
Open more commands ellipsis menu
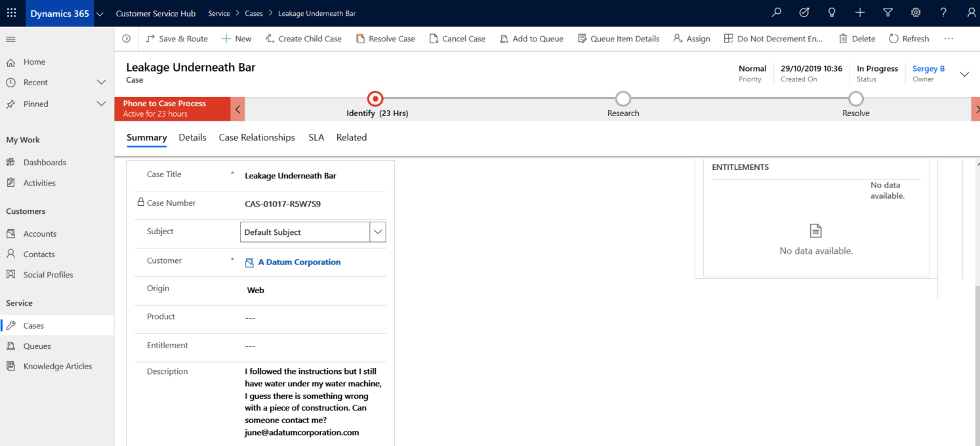coord(949,39)
